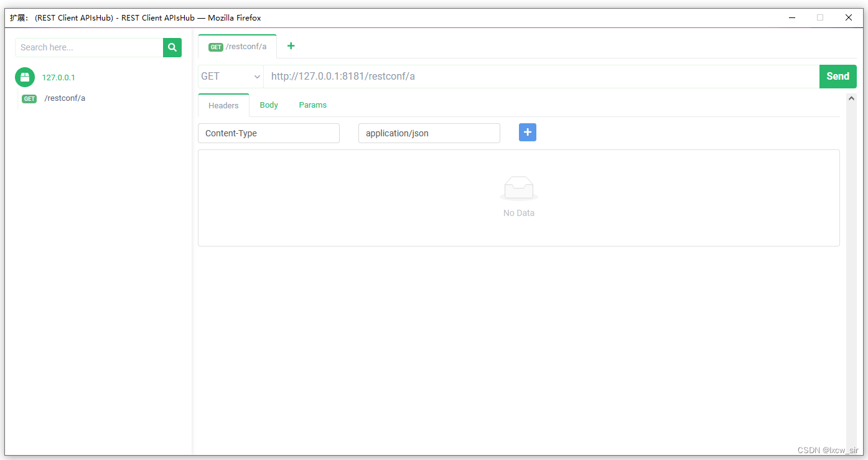Viewport: 868px width, 460px height.
Task: Send the request with Send button
Action: click(x=838, y=77)
